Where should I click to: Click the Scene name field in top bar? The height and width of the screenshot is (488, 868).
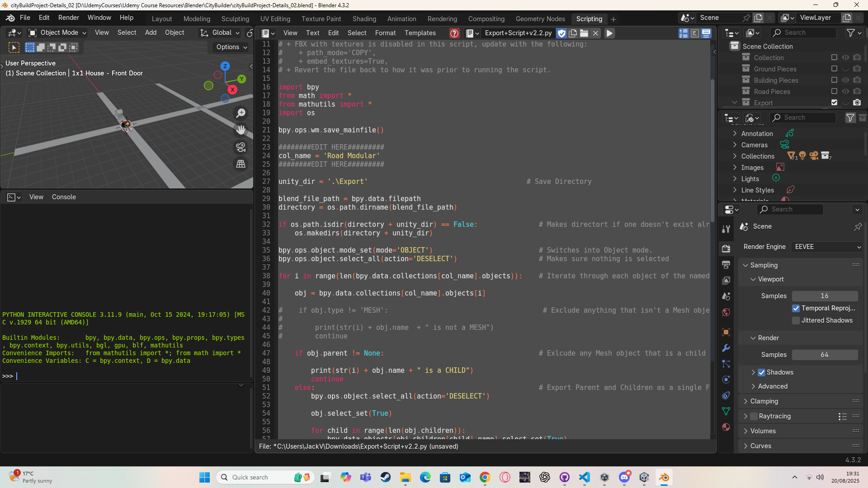719,18
